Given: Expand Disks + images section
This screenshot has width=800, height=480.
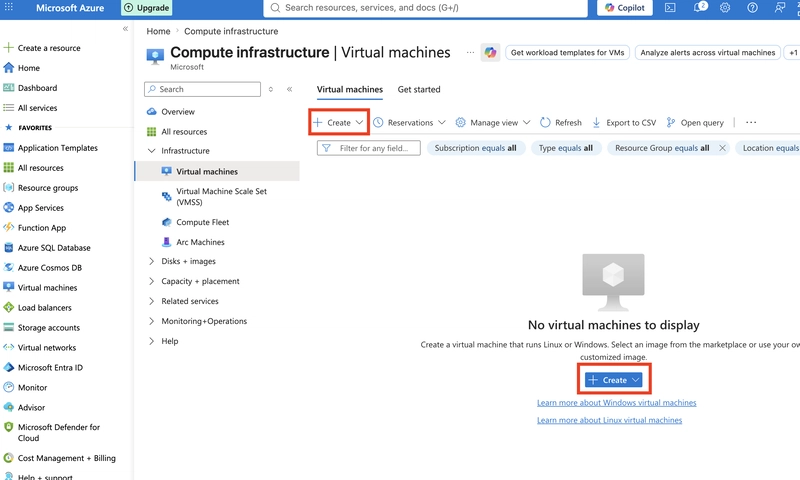Looking at the screenshot, I should 152,261.
